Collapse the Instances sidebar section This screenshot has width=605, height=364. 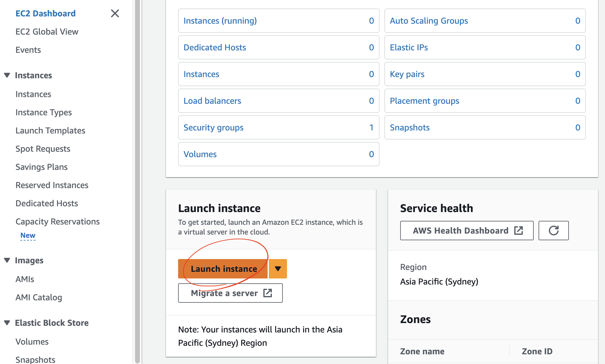(x=7, y=75)
